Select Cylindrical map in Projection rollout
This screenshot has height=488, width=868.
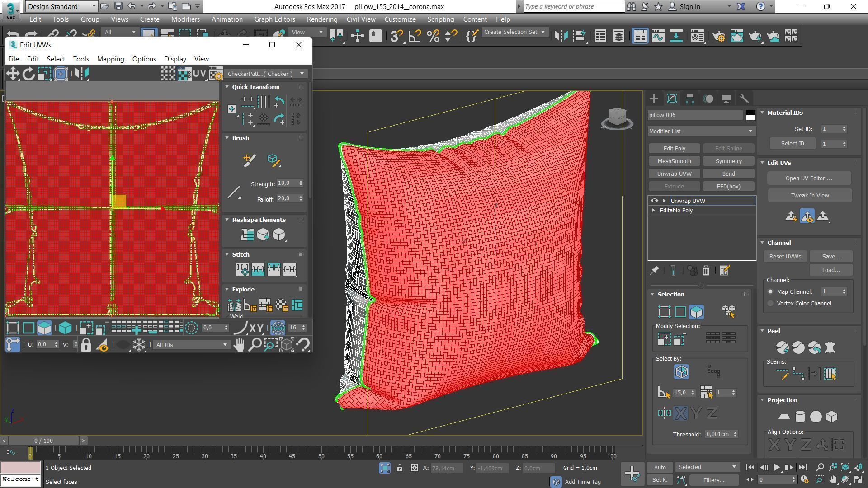pyautogui.click(x=800, y=417)
